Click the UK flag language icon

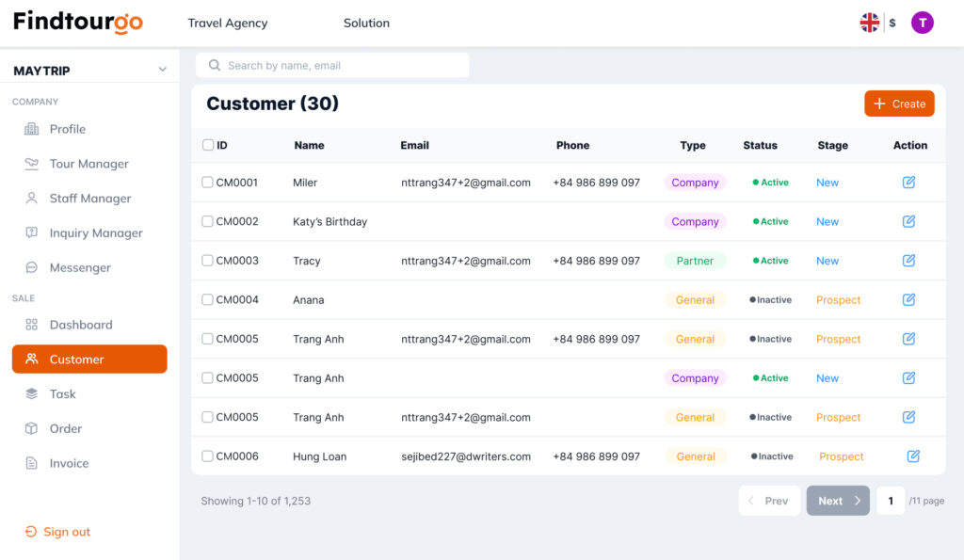click(x=869, y=23)
